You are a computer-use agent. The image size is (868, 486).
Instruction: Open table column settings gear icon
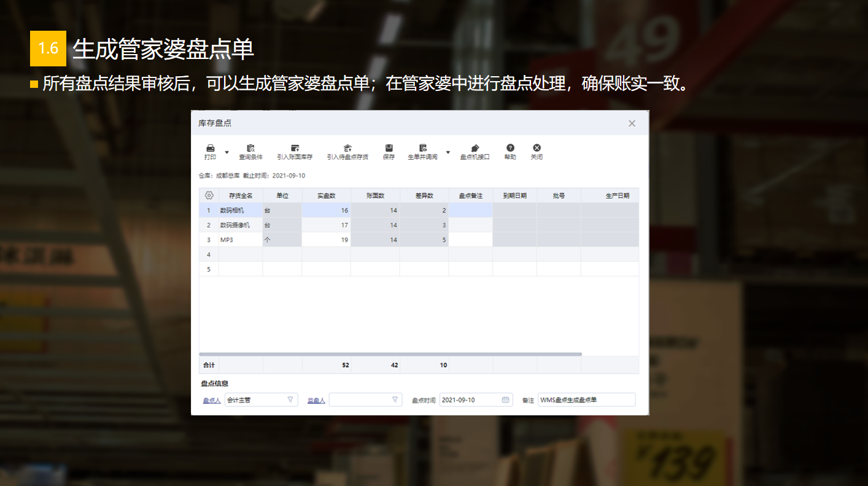209,195
